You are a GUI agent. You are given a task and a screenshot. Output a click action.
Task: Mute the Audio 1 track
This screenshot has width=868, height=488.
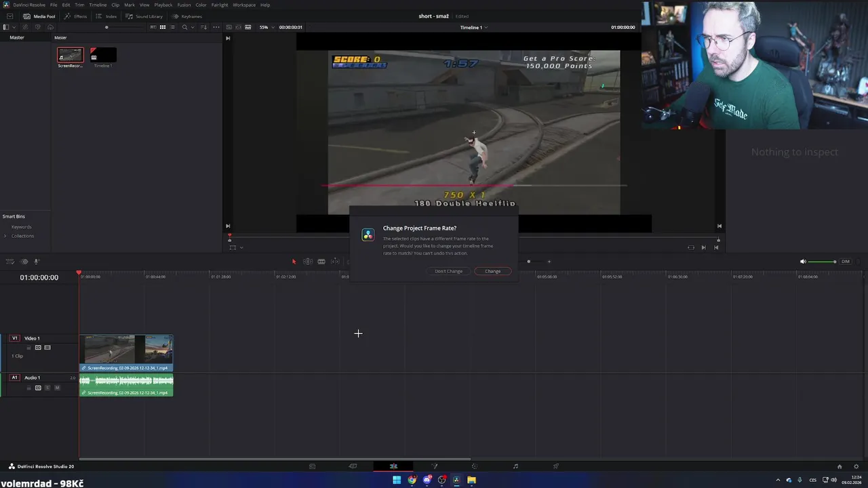pos(57,388)
